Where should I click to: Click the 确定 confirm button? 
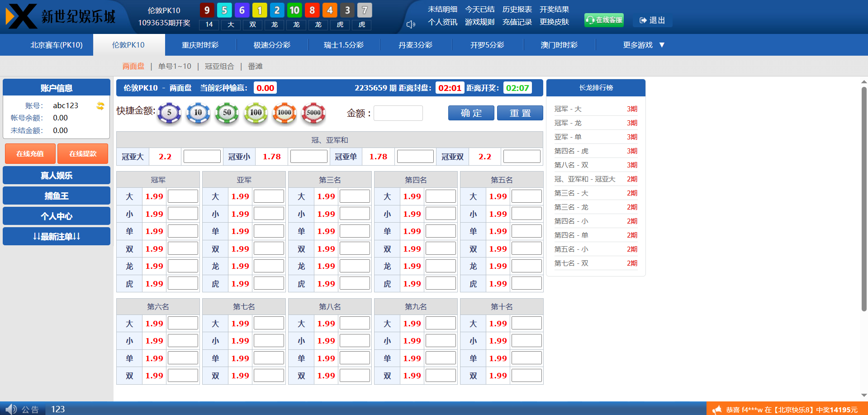471,113
